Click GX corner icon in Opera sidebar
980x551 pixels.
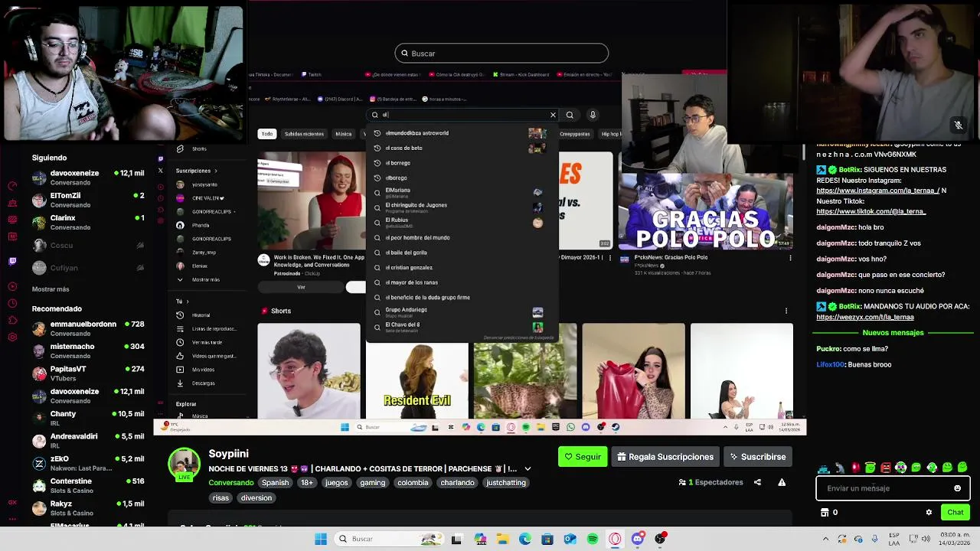coord(12,503)
